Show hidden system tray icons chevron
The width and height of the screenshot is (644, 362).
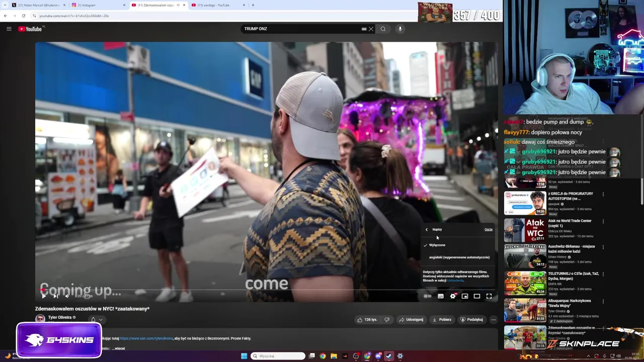tap(588, 356)
